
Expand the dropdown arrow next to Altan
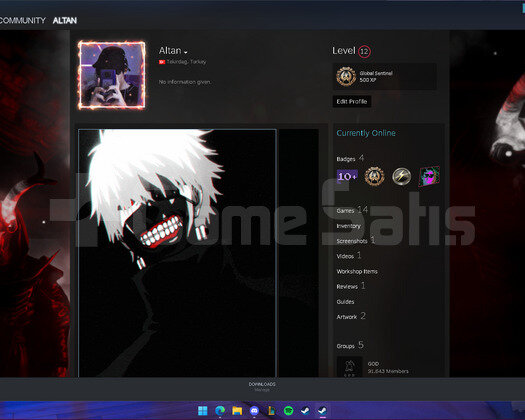pos(185,52)
